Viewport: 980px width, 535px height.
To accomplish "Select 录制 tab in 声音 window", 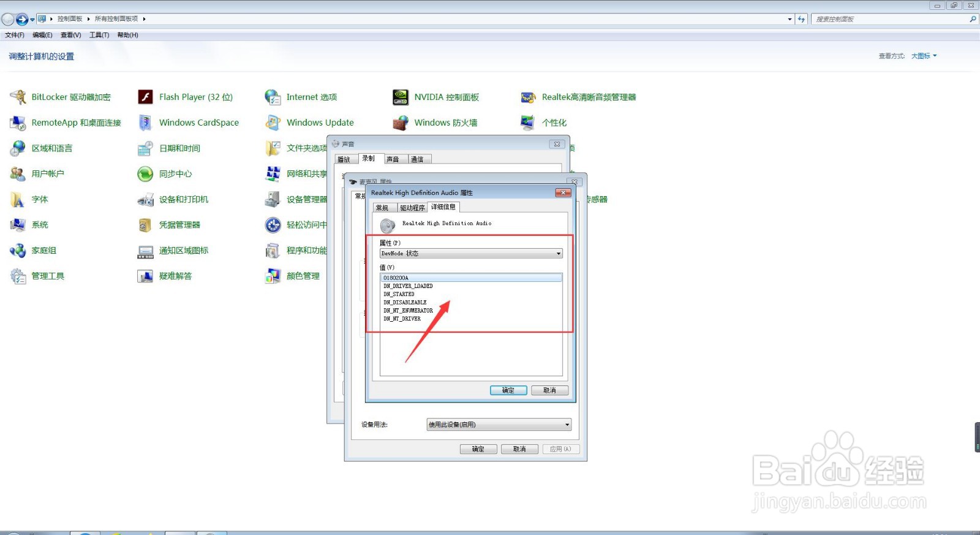I will tap(370, 158).
